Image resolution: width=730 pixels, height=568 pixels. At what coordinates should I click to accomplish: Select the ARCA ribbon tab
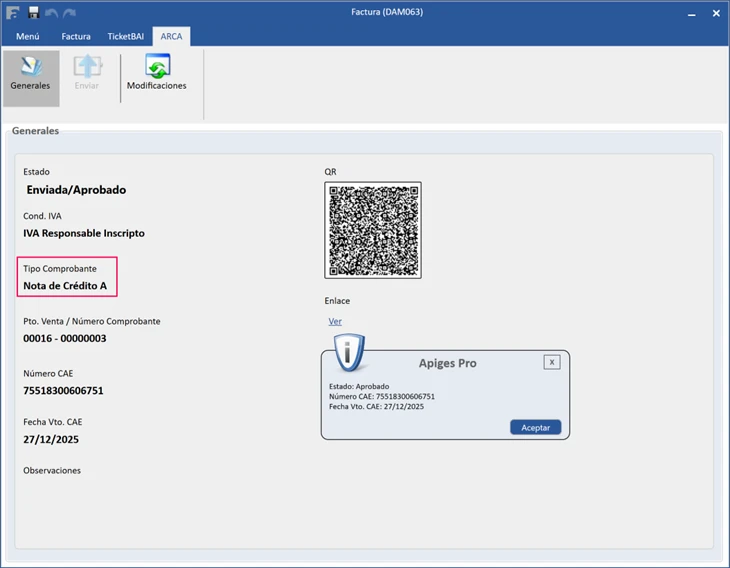point(171,36)
